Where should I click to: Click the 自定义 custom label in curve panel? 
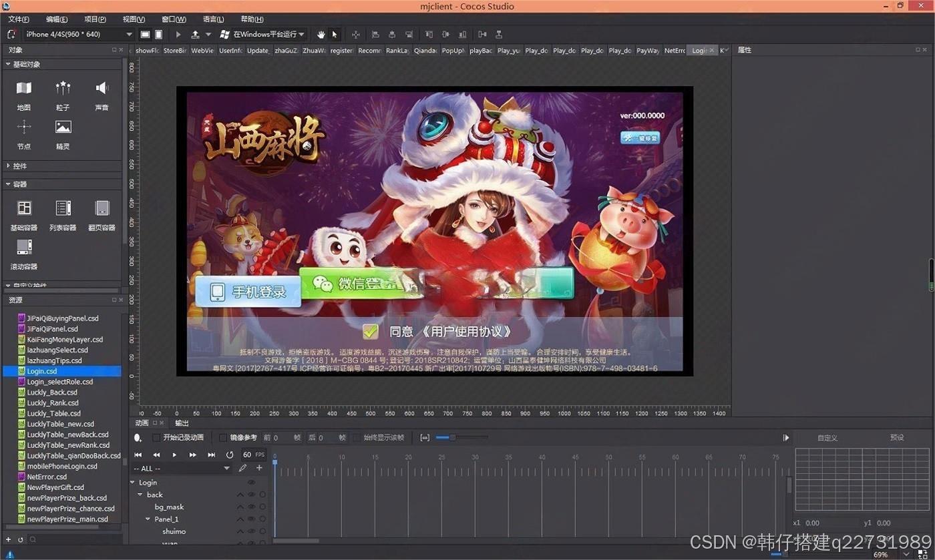[x=827, y=438]
